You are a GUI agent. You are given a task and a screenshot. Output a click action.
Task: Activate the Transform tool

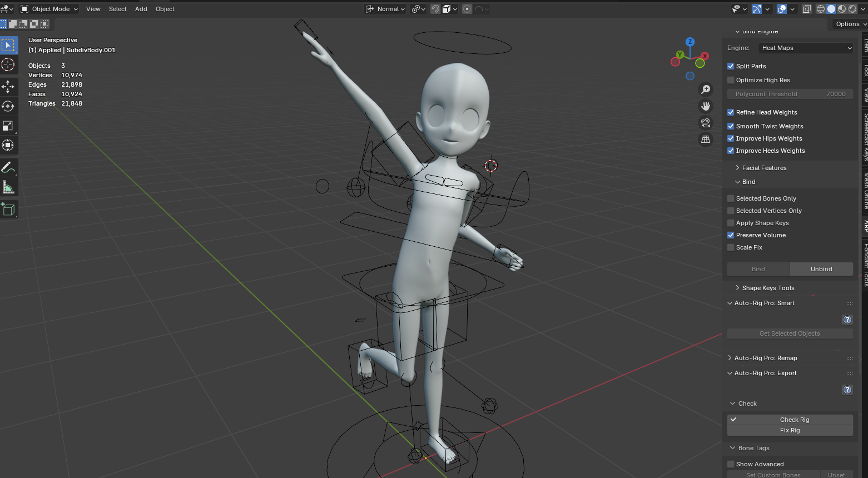point(8,145)
